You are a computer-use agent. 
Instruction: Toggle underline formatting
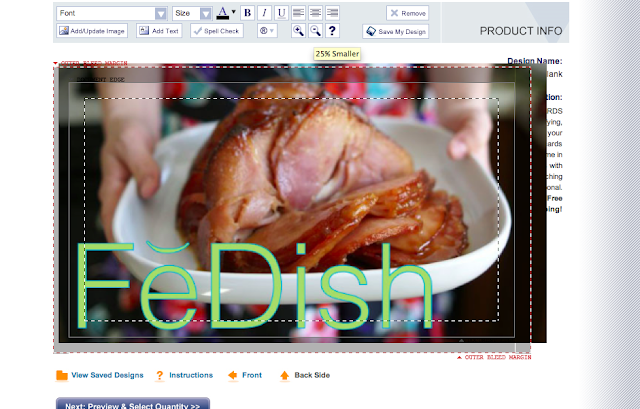pyautogui.click(x=281, y=13)
